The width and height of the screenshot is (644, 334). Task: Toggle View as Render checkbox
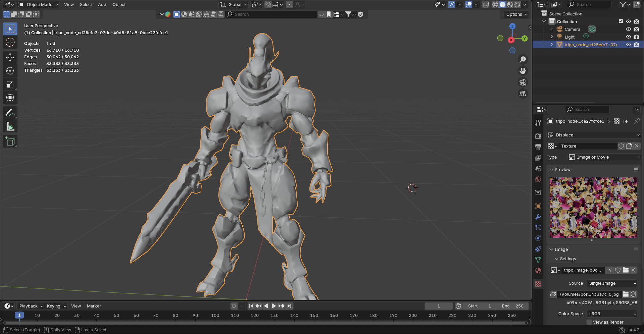[x=589, y=322]
